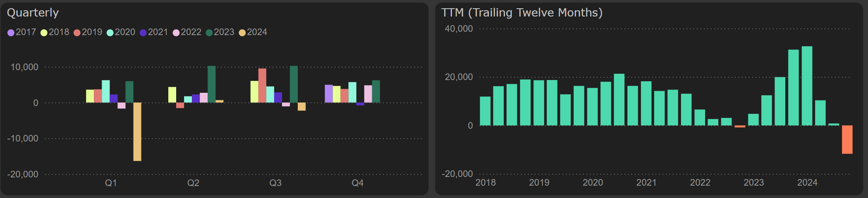Screen dimensions: 868x198
Task: Click the large negative 2024 Q1 bar
Action: [137, 132]
